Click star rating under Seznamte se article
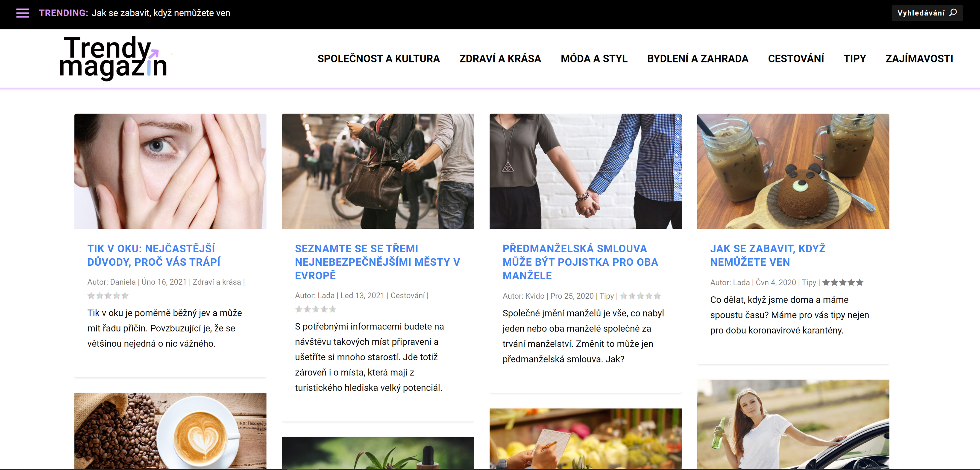The width and height of the screenshot is (980, 470). (316, 309)
